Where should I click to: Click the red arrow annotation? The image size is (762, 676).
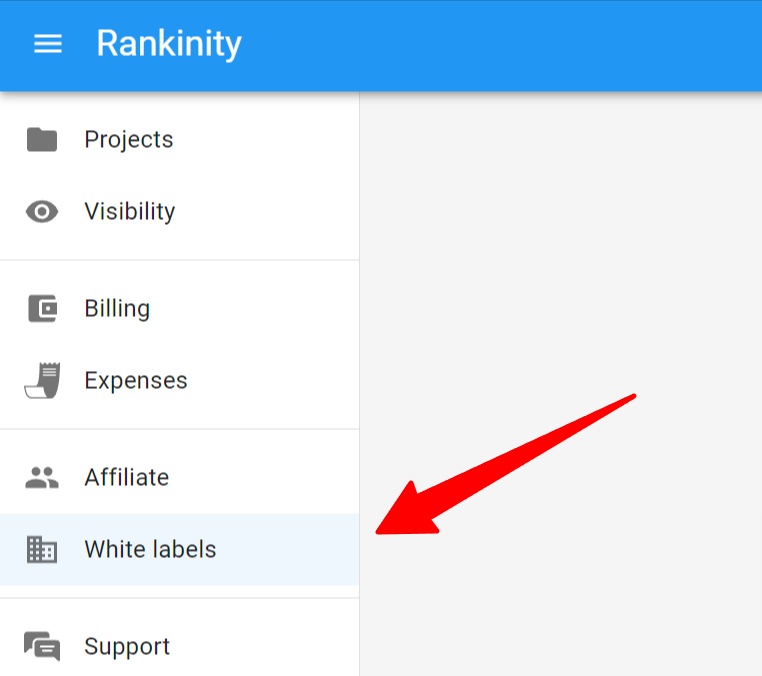505,465
